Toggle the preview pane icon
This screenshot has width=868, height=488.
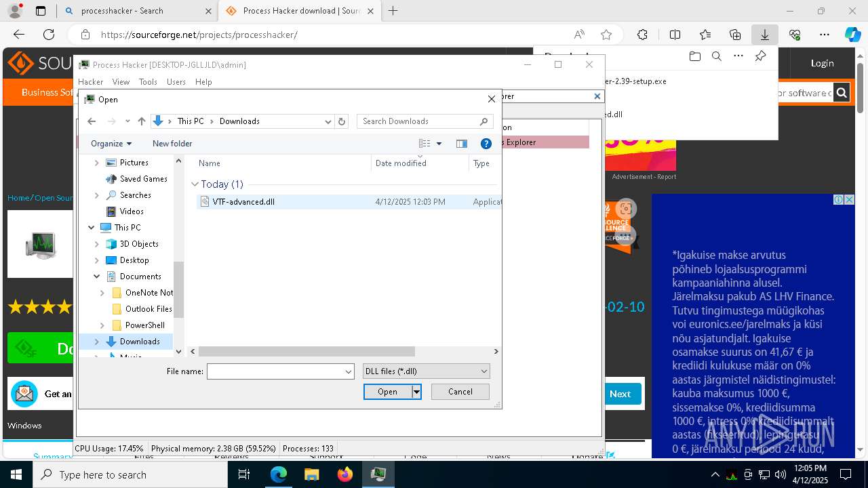[x=462, y=144]
